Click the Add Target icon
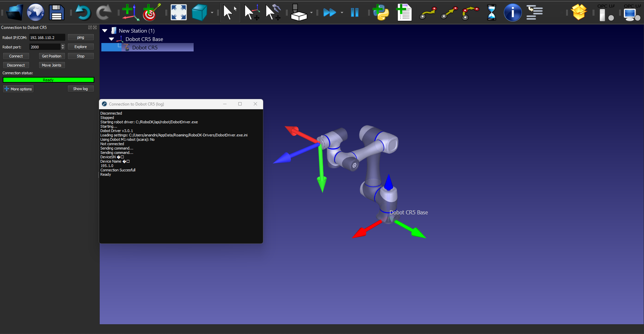644x334 pixels. (x=151, y=12)
